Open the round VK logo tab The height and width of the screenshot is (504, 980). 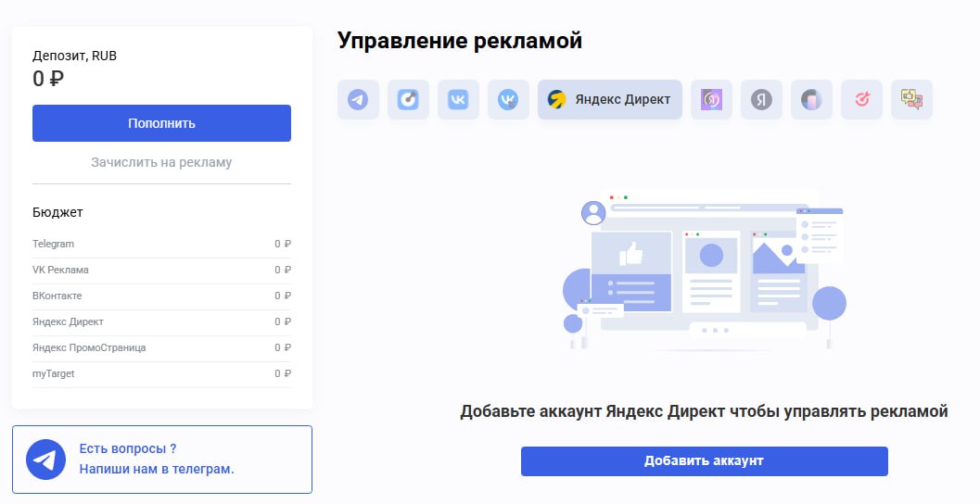coord(508,99)
